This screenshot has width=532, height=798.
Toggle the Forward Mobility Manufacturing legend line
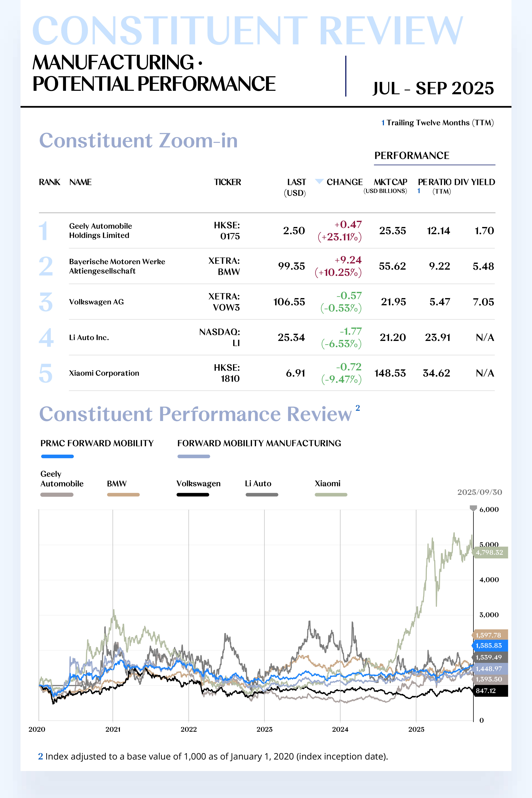tap(194, 456)
